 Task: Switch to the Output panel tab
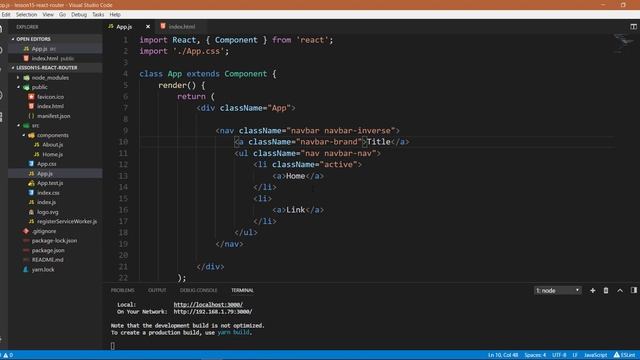(x=157, y=290)
